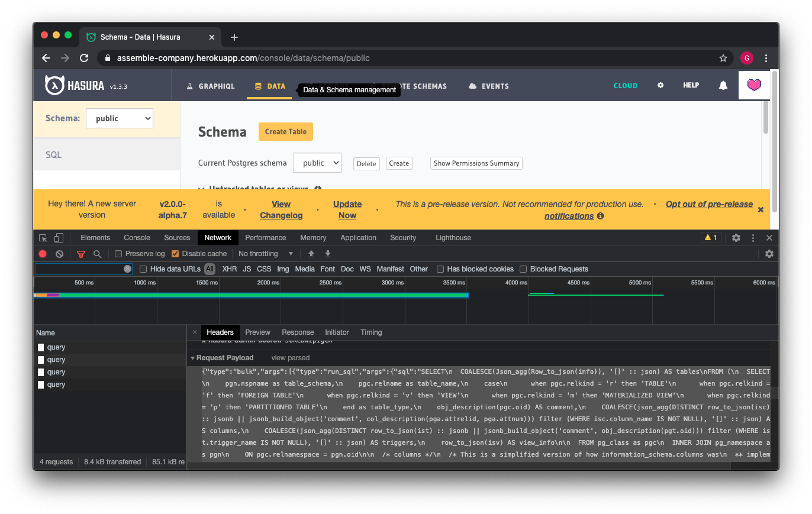Screen dimensions: 812x514
Task: Open the Events tab
Action: click(x=488, y=86)
